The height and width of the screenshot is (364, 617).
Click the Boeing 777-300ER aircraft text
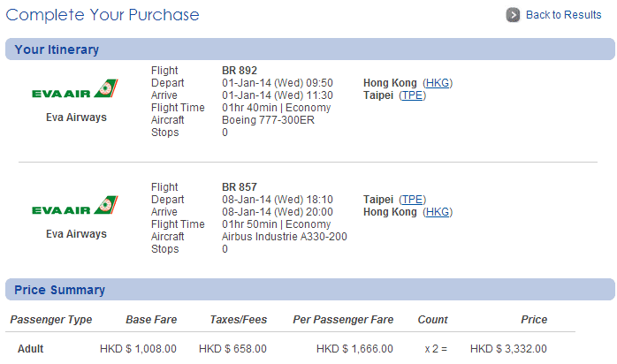pos(263,120)
